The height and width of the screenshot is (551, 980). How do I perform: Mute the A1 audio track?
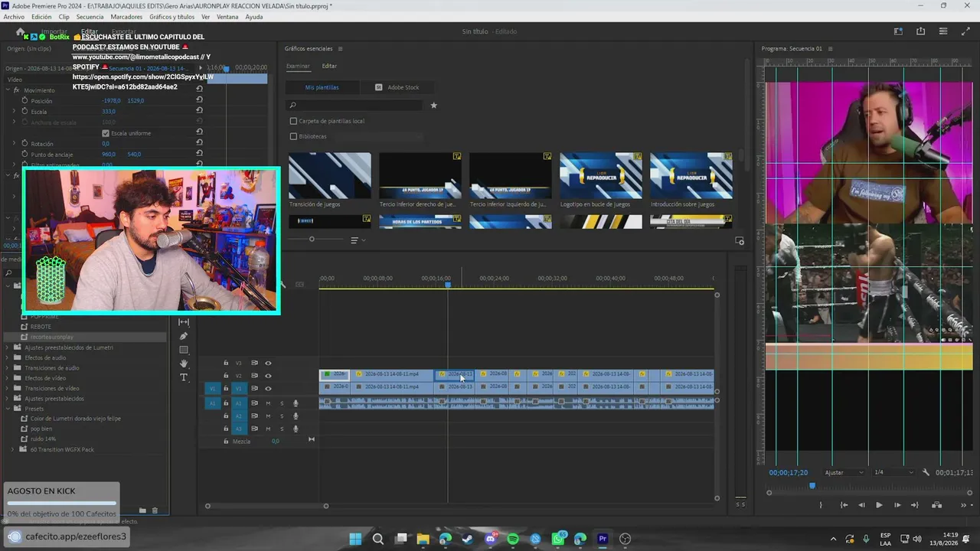click(x=268, y=403)
